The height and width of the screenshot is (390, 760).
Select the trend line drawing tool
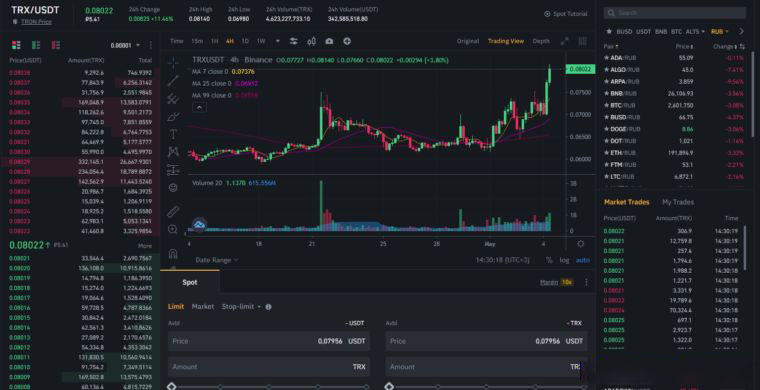[x=173, y=80]
